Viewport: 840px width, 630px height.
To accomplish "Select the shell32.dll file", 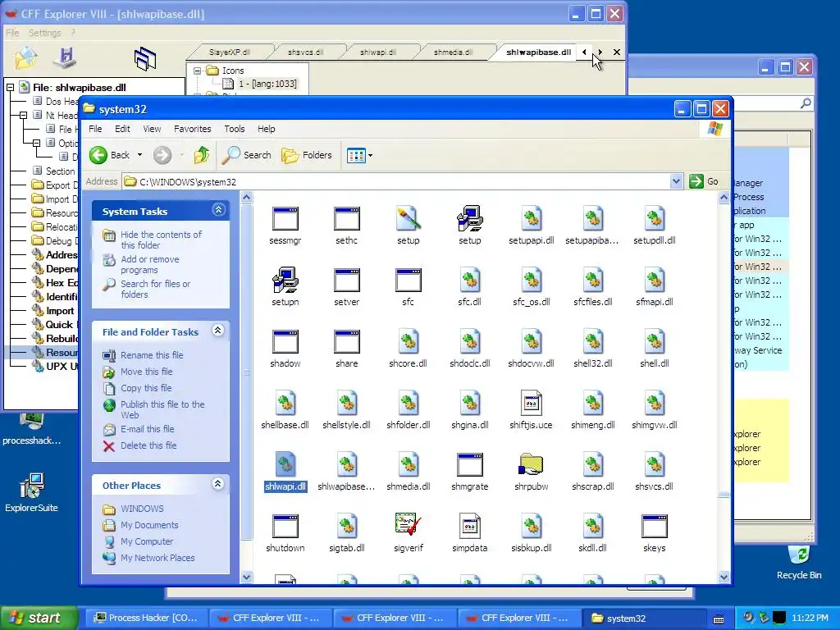I will coord(592,348).
